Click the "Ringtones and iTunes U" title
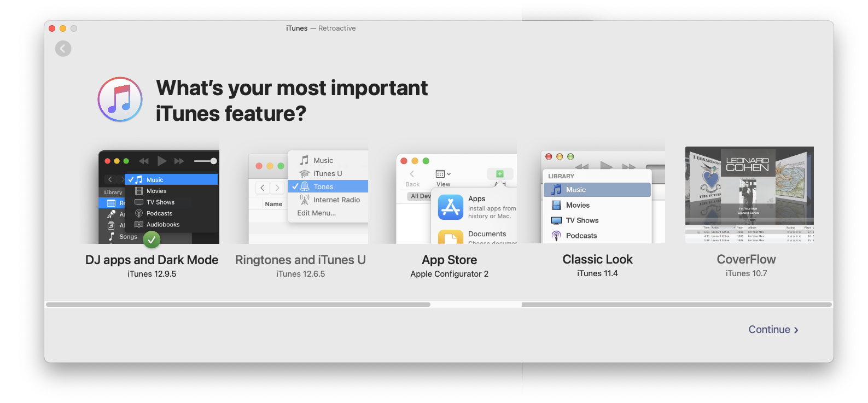Viewport: 868px width, 403px height. [300, 260]
